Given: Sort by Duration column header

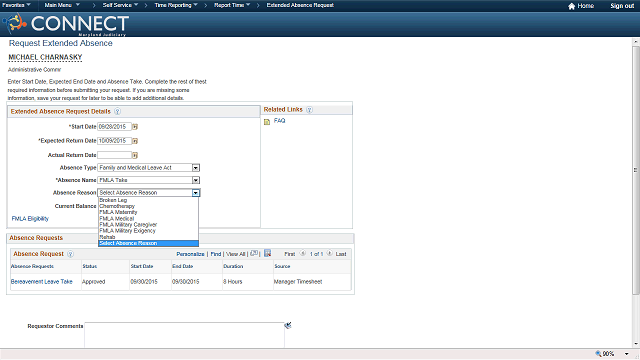Looking at the screenshot, I should tap(233, 266).
